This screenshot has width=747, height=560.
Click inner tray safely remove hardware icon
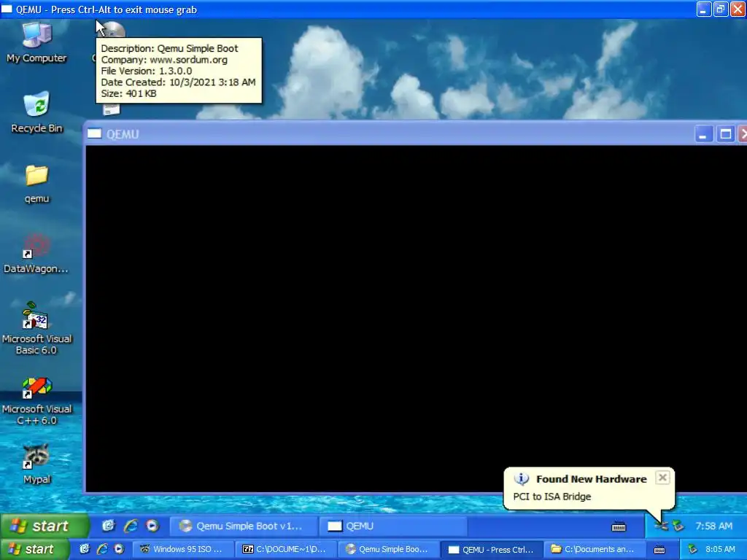pos(678,526)
